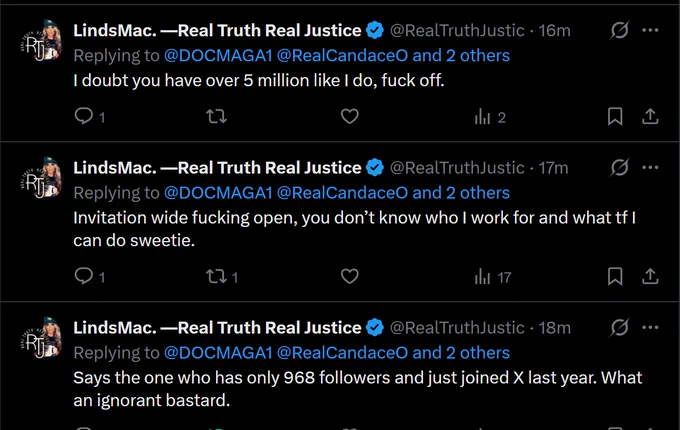Viewport: 680px width, 430px height.
Task: Retweet the 17m tweet with 1 repost
Action: pos(222,277)
